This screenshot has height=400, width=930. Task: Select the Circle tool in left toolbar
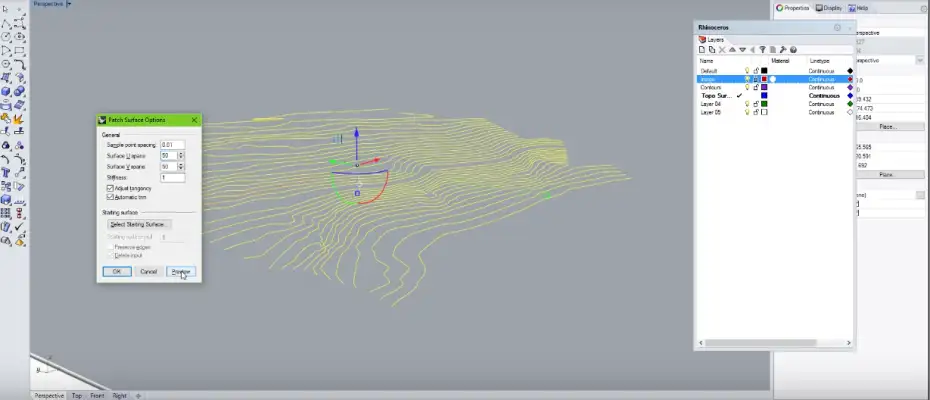coord(6,37)
